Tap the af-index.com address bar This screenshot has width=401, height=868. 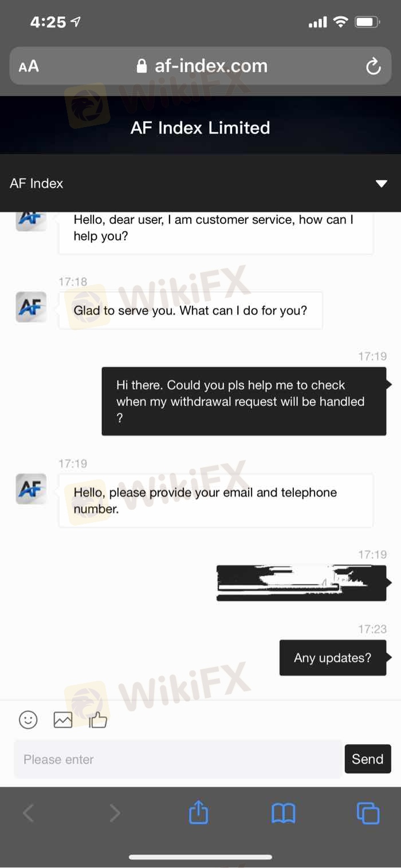click(x=200, y=66)
